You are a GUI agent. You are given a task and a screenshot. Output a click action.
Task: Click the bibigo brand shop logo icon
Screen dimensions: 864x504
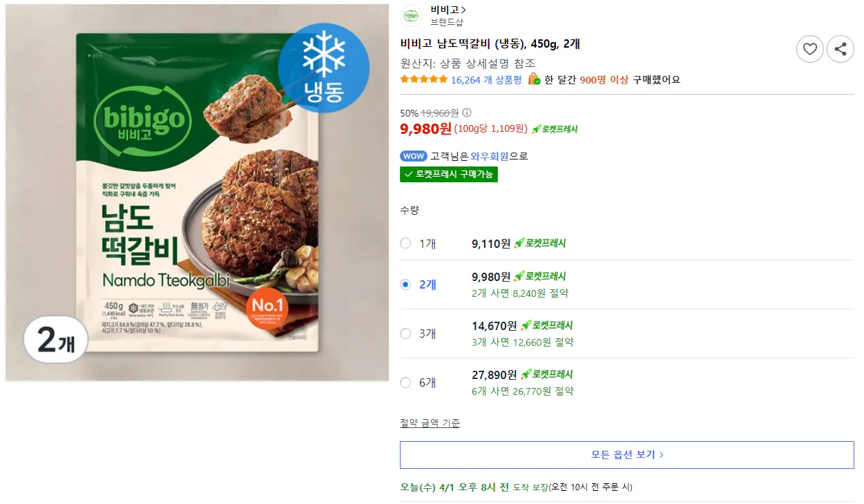(410, 15)
